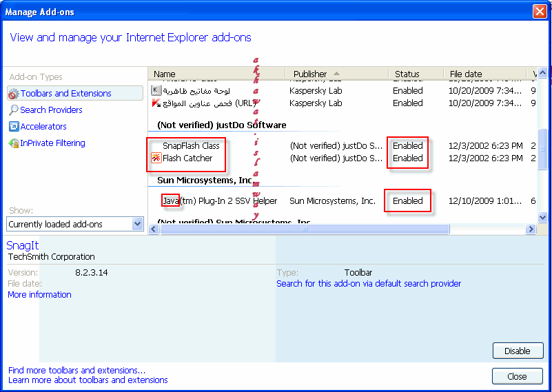
Task: Click the Flash Catcher orange icon
Action: [x=156, y=158]
